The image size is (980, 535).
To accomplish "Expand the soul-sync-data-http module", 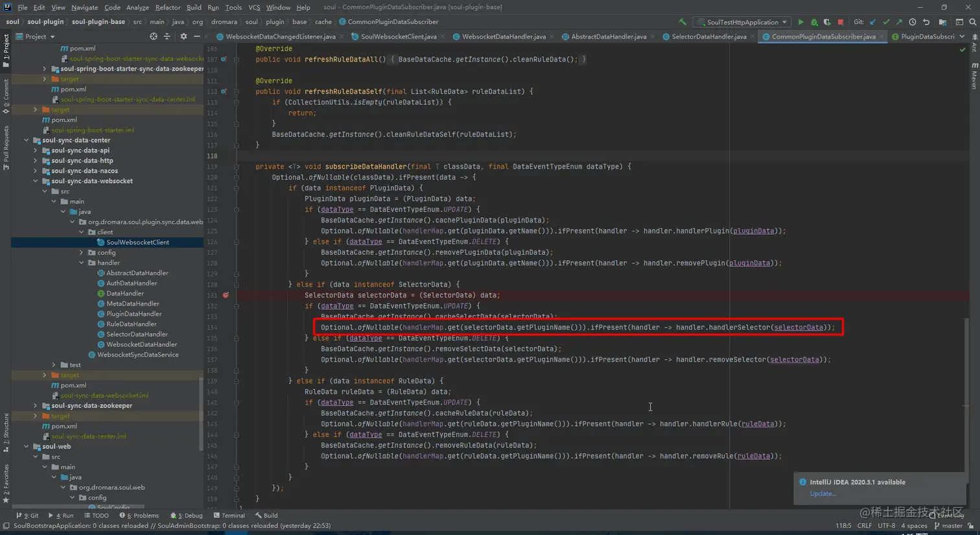I will [x=36, y=161].
